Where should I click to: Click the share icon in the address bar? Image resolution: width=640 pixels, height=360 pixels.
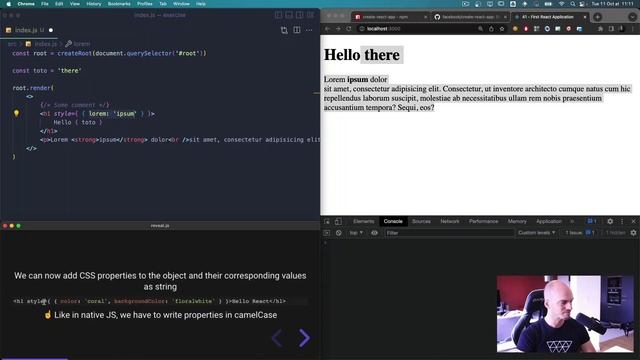click(491, 29)
